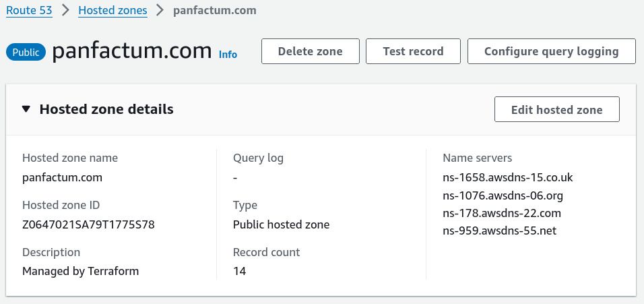The height and width of the screenshot is (304, 644).
Task: Click Configure query logging button
Action: click(x=552, y=51)
